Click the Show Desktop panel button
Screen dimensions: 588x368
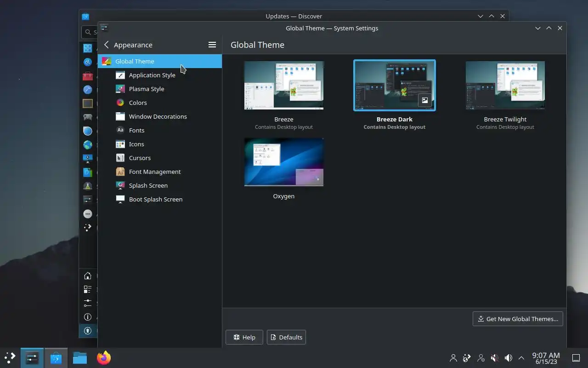click(x=576, y=358)
